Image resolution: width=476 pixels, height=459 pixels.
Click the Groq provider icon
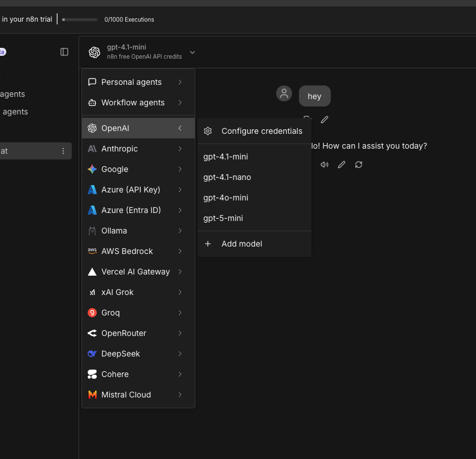click(x=92, y=313)
